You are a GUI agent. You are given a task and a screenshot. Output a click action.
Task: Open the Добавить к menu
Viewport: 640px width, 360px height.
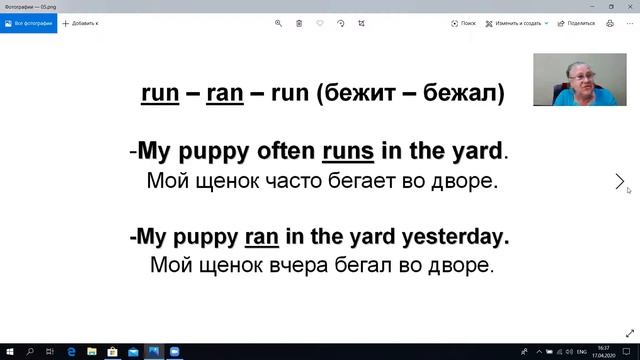pyautogui.click(x=80, y=23)
